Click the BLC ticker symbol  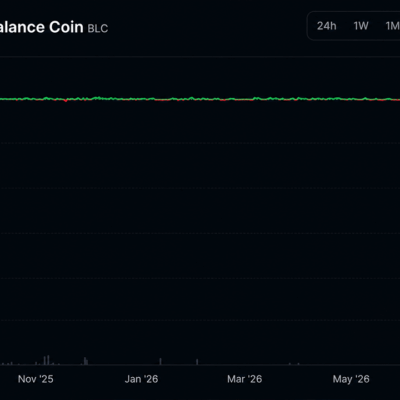[x=98, y=29]
